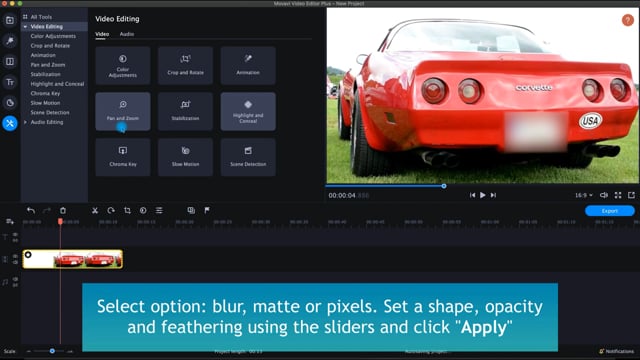Select Slow Motion in the sidebar tree
This screenshot has width=640, height=360.
45,103
